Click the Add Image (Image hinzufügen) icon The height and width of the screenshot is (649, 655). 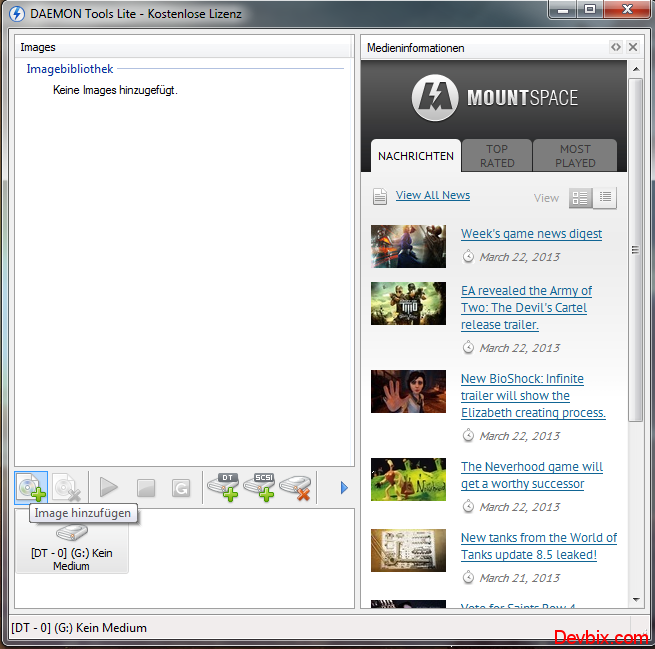click(x=31, y=487)
